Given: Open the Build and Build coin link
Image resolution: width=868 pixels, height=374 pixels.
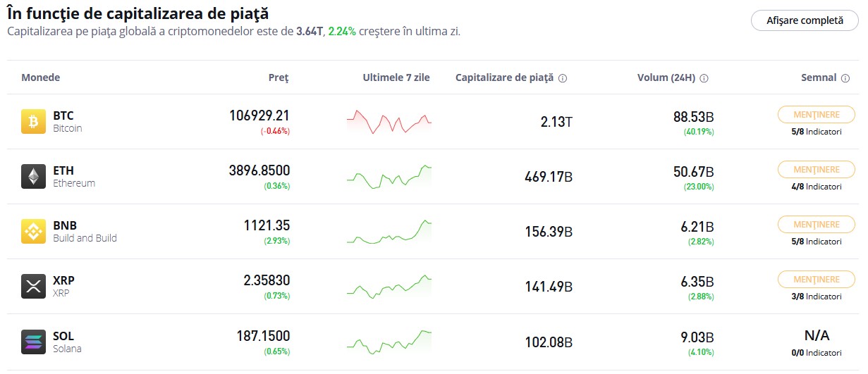Looking at the screenshot, I should tap(85, 238).
